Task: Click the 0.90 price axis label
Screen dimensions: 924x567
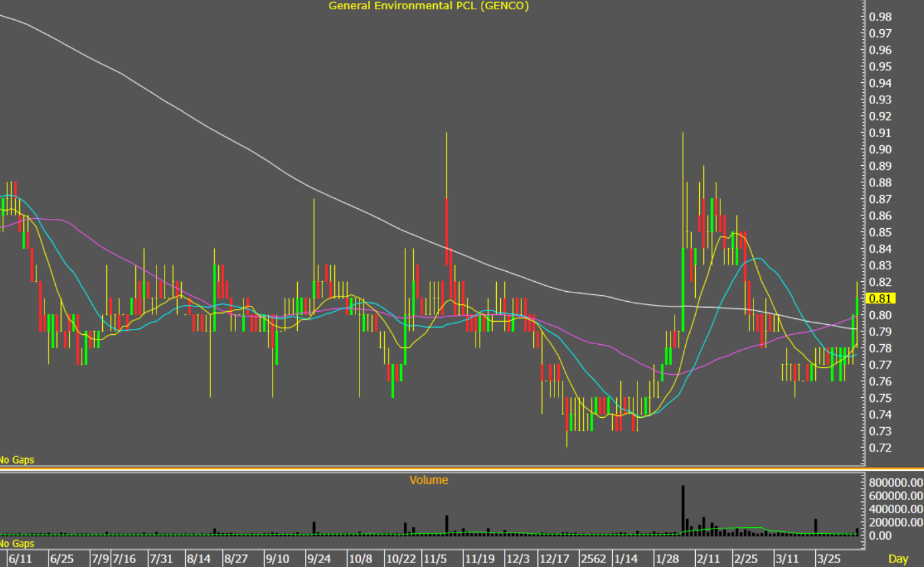Action: pyautogui.click(x=880, y=149)
